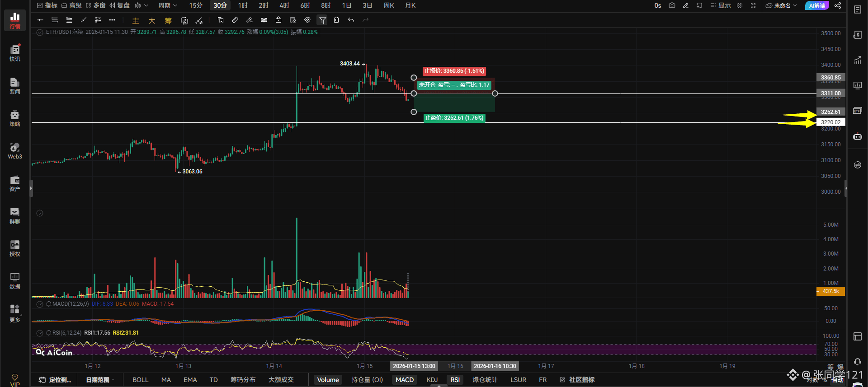Image resolution: width=868 pixels, height=387 pixels.
Task: Expand the 未命名 layout dropdown
Action: (x=781, y=5)
